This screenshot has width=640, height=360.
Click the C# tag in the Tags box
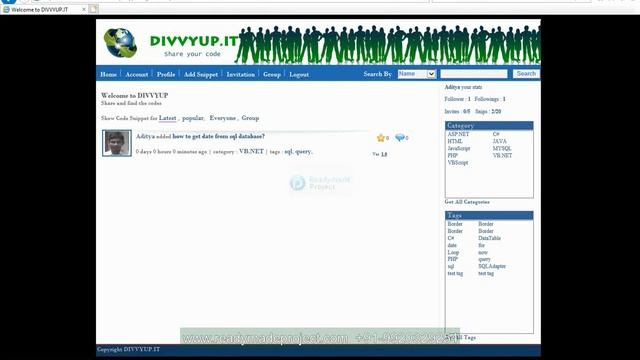point(451,238)
